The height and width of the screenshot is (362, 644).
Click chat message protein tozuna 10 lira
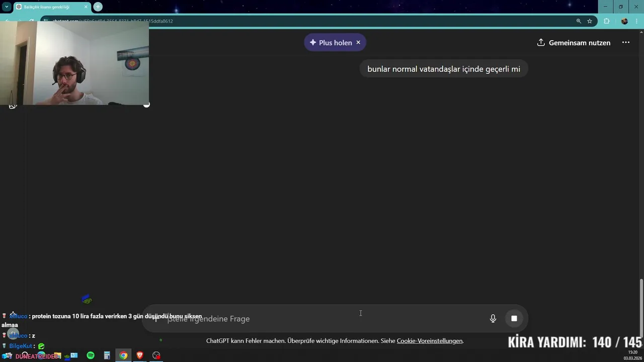coord(102,320)
